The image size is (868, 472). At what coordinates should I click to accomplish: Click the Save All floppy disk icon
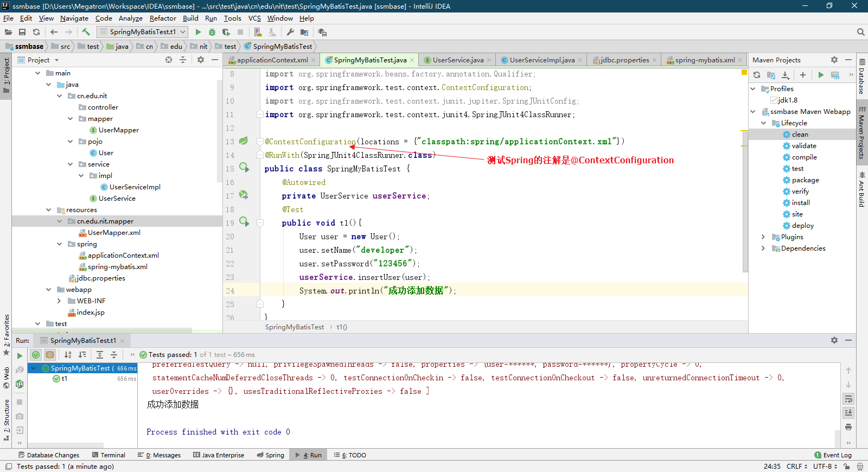[22, 32]
